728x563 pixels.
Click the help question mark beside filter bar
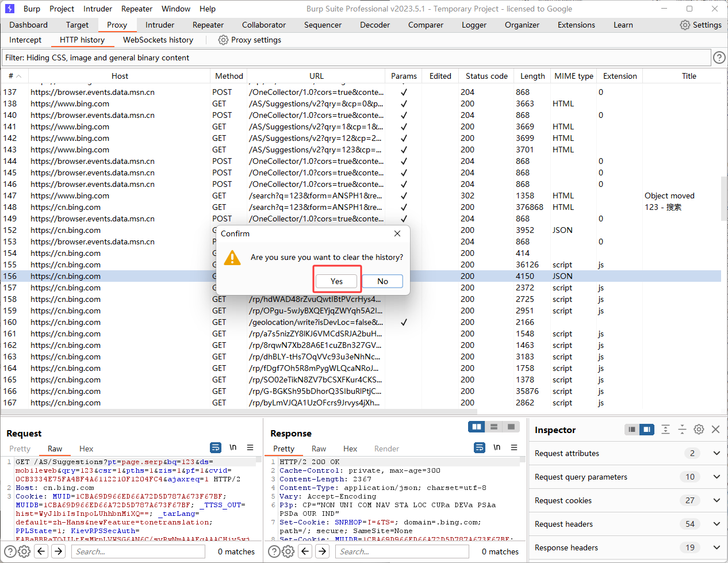719,58
